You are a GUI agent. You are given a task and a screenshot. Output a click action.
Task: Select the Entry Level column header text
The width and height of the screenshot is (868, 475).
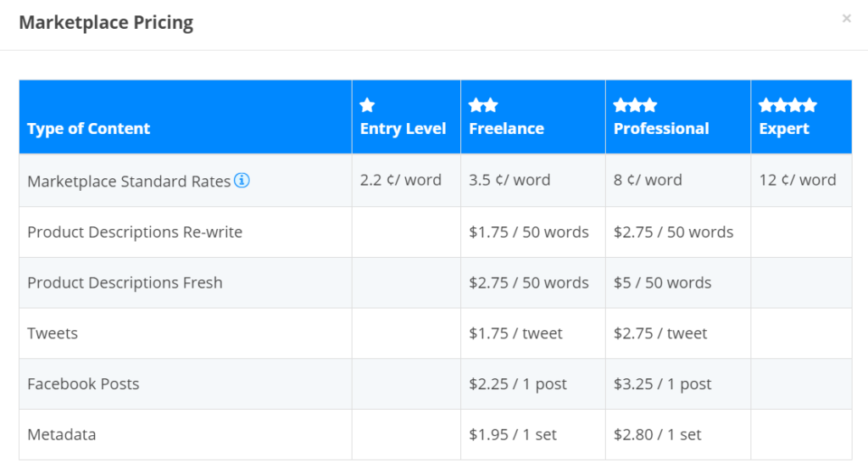tap(403, 128)
